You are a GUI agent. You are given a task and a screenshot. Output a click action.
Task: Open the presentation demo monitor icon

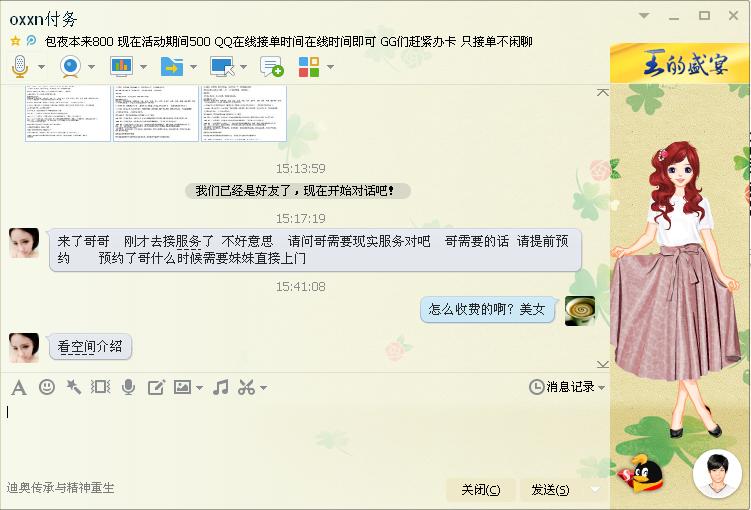click(x=121, y=66)
